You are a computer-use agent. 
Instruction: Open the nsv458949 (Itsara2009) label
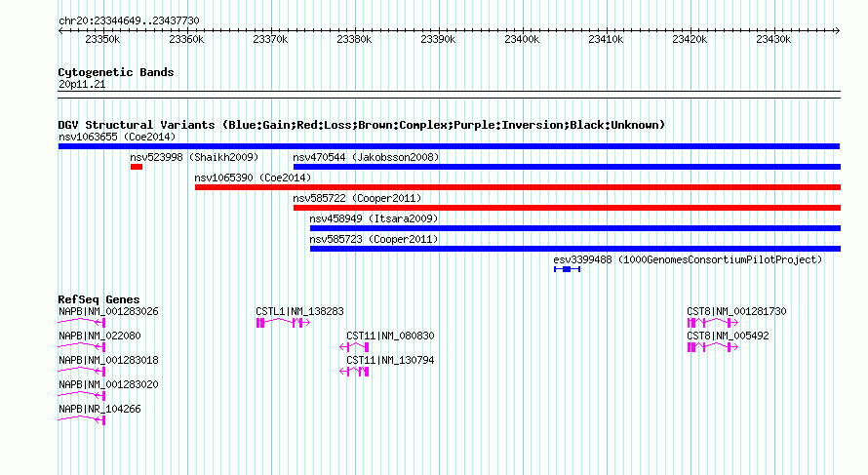click(x=374, y=218)
